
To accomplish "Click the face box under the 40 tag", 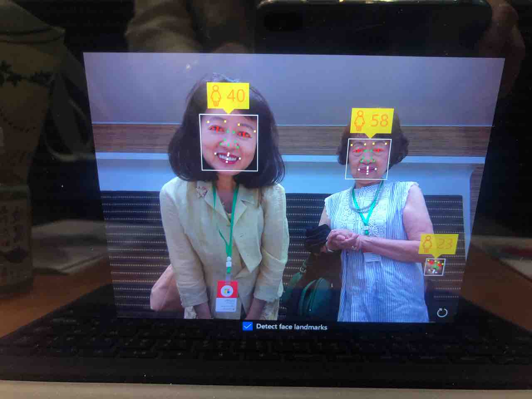I will [229, 143].
